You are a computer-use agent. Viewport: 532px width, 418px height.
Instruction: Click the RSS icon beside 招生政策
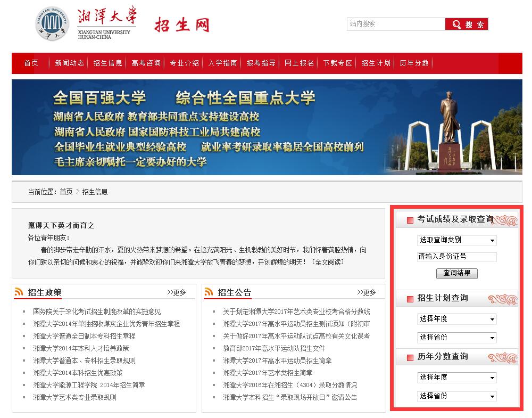pos(19,292)
